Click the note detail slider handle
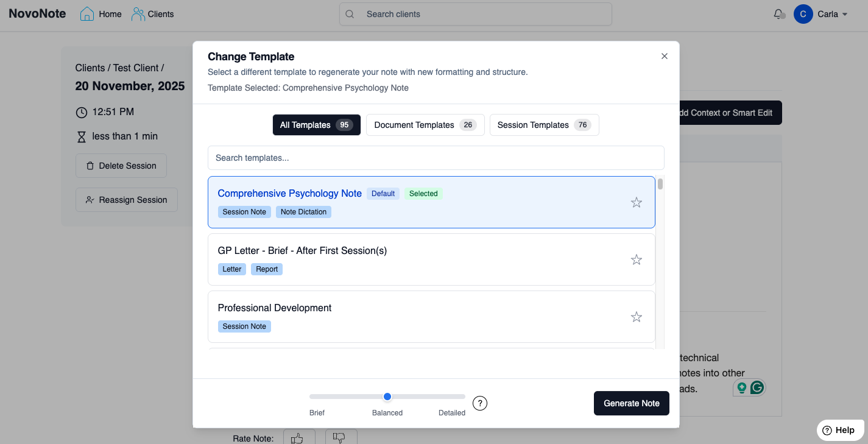868x444 pixels. [x=387, y=396]
